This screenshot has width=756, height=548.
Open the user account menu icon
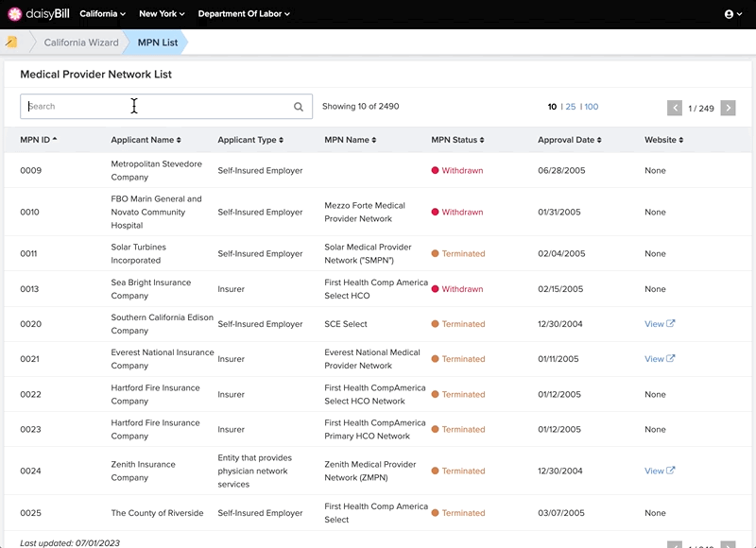point(733,14)
